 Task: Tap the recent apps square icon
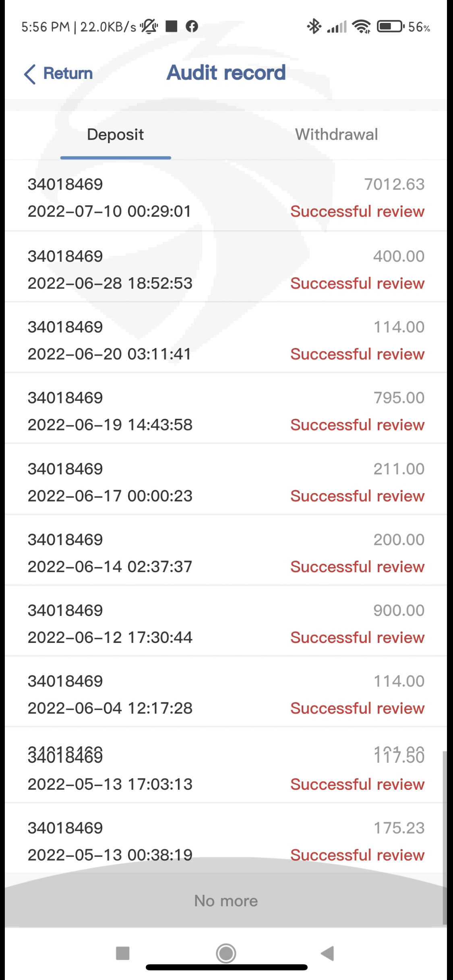[122, 953]
